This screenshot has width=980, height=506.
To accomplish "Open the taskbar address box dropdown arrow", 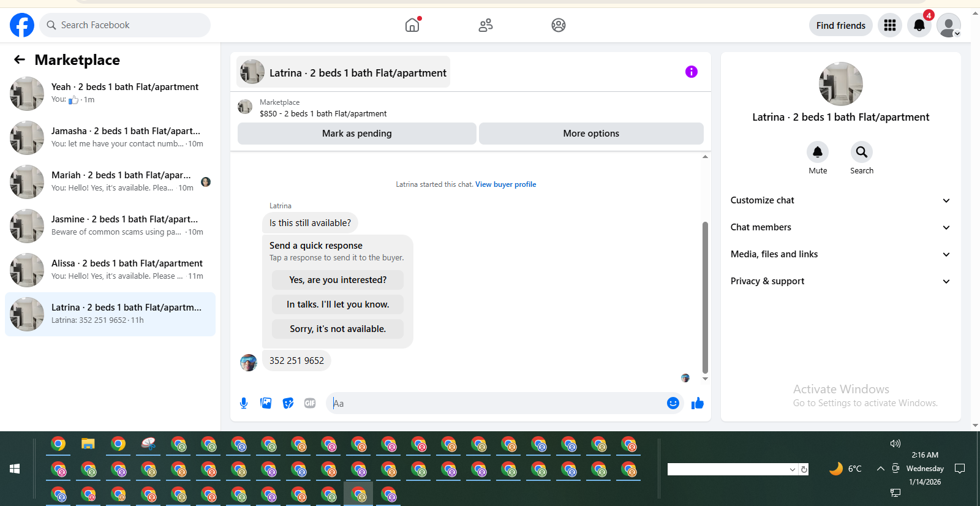I will click(x=793, y=469).
